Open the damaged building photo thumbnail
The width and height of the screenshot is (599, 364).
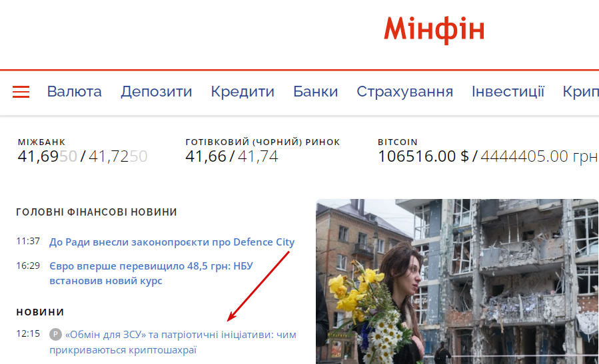(457, 281)
